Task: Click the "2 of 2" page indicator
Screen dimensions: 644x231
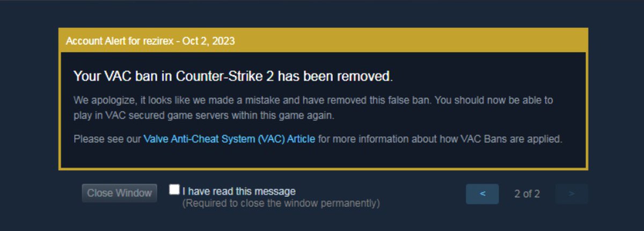Action: tap(527, 194)
